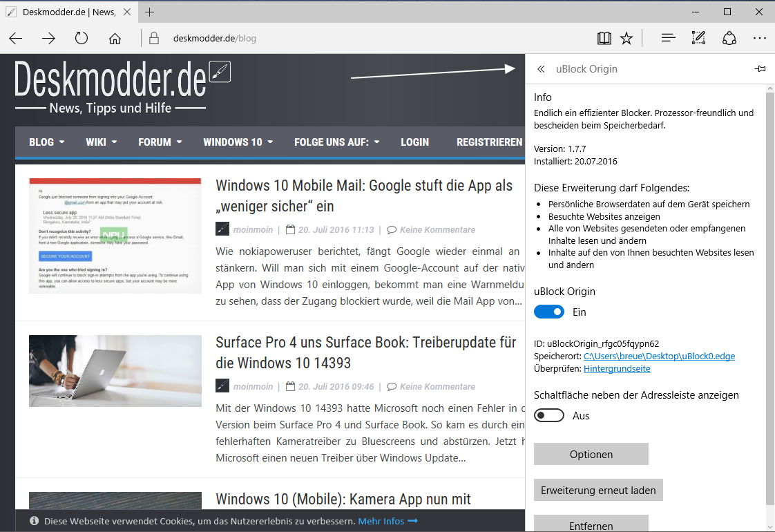Click the text 'Besuchte Websites anzeigen'
Screen dimensions: 775x532
[x=604, y=216]
